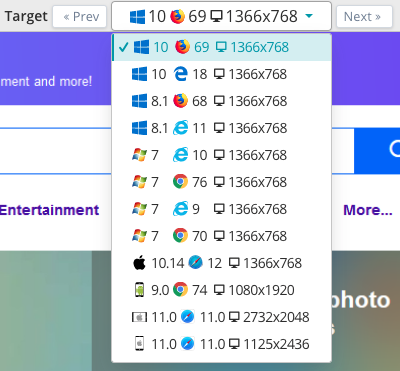
Task: Click the Internet Explorer 10 icon on Windows 7
Action: tap(180, 155)
